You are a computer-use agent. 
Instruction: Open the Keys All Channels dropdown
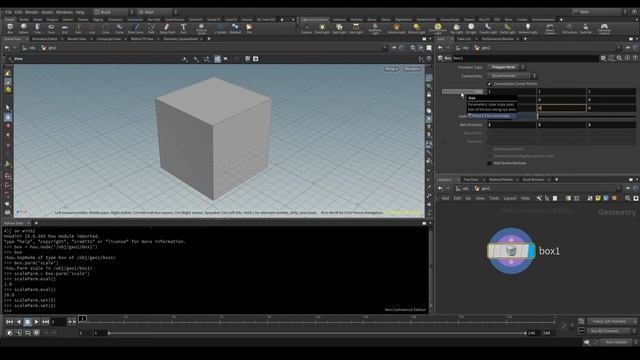click(x=612, y=331)
